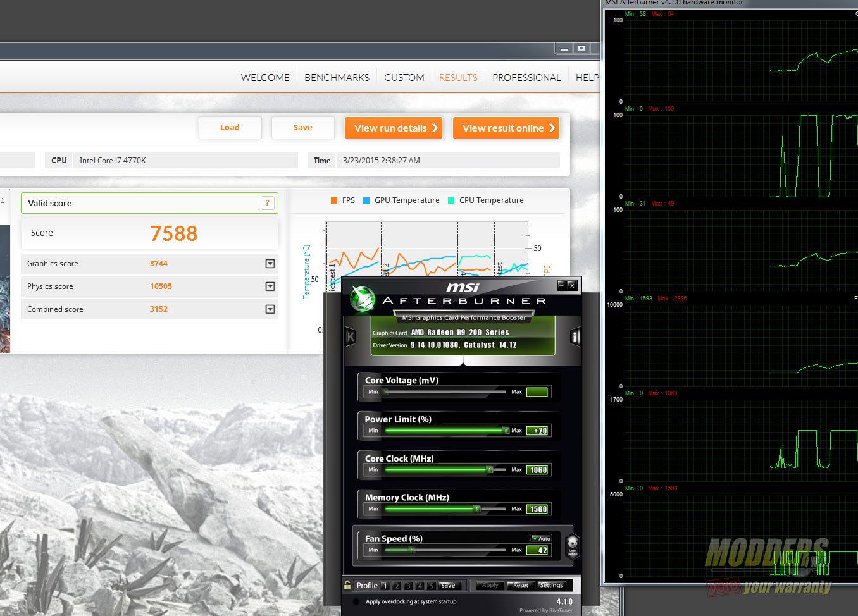This screenshot has width=858, height=616.
Task: Minimize the MSI Afterburner window
Action: (x=561, y=285)
